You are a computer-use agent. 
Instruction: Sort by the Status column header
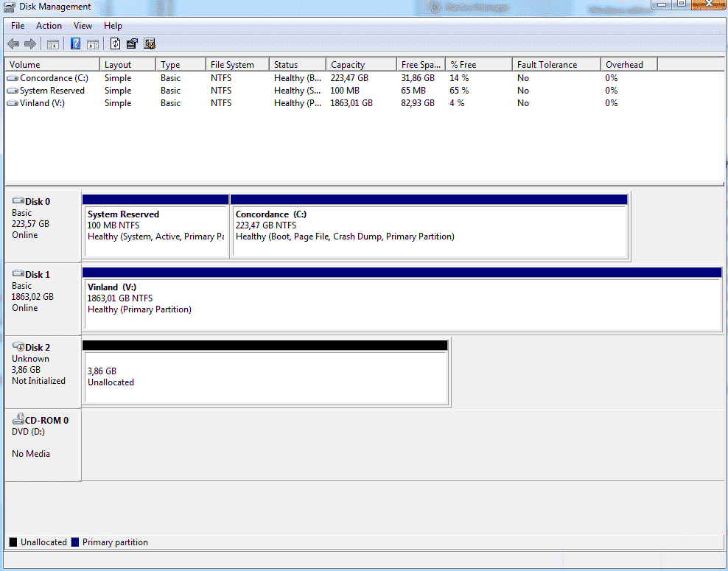pos(298,65)
